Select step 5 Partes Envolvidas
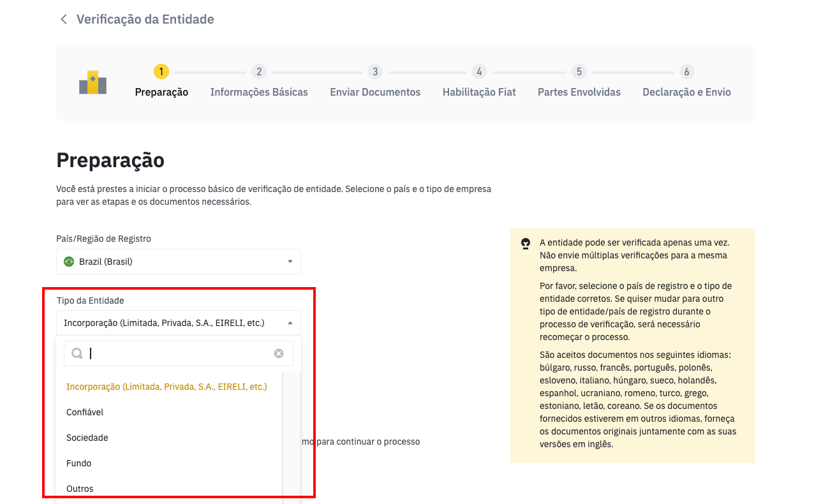The image size is (814, 504). coord(579,82)
